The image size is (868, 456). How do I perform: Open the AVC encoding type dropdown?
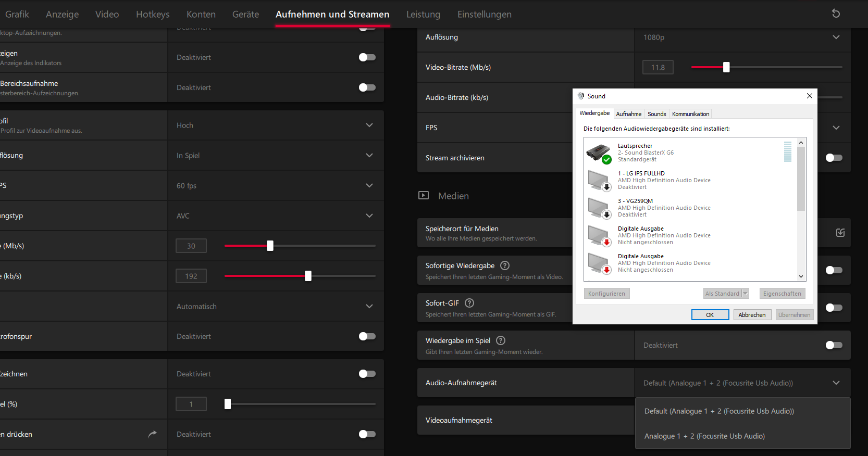coord(276,216)
